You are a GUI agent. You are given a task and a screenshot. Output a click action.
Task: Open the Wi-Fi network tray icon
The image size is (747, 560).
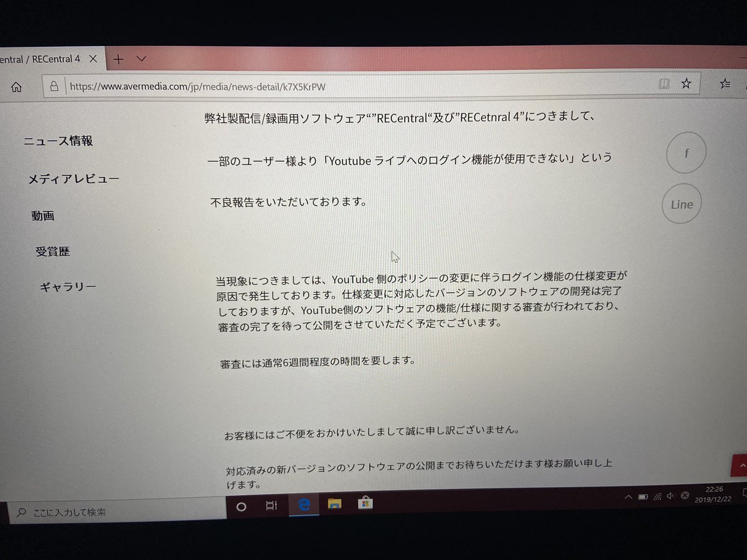tap(657, 496)
